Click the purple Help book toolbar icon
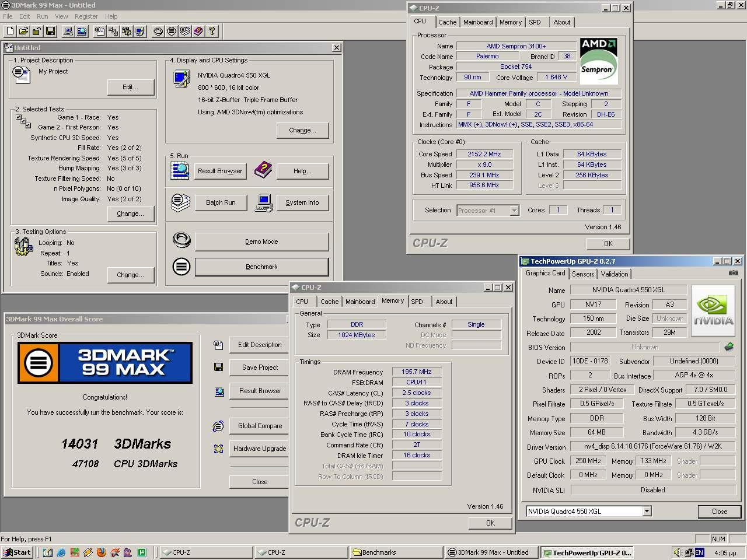 pos(198,31)
